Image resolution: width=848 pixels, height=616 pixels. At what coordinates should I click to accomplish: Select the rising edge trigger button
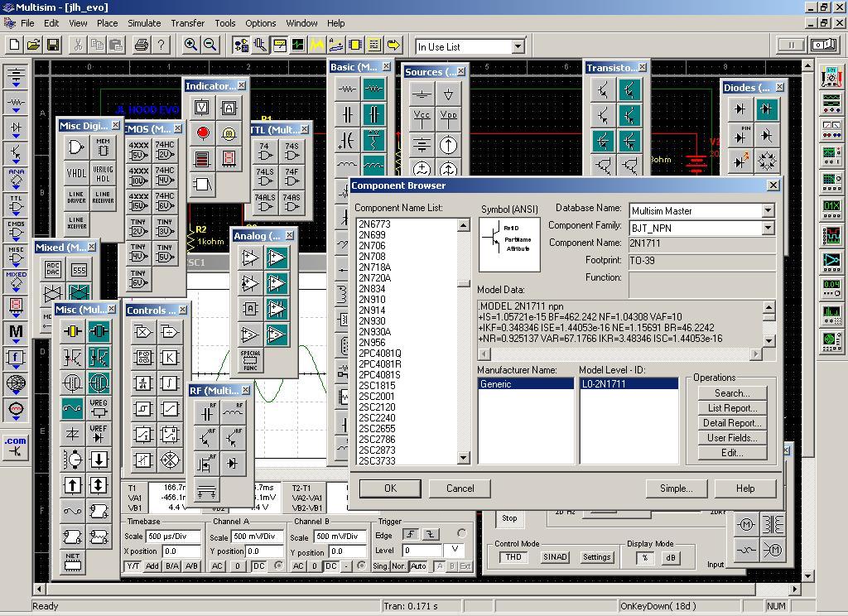(411, 534)
